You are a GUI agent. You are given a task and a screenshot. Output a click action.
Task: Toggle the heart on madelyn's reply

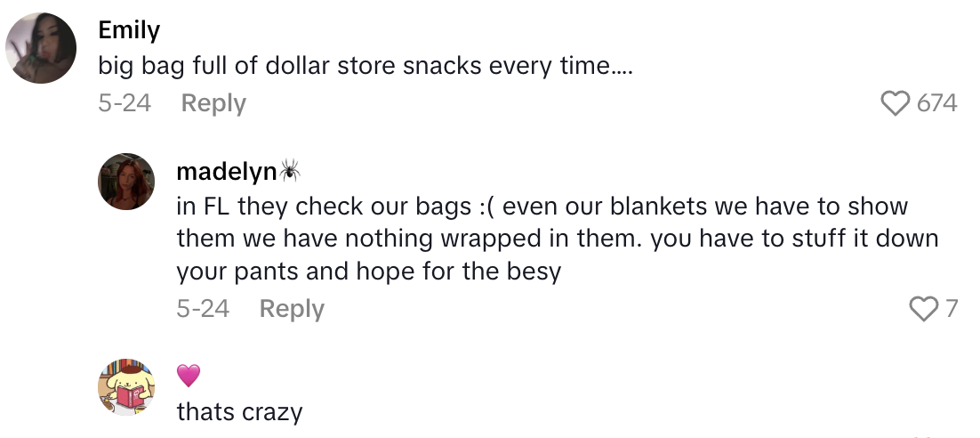point(923,309)
